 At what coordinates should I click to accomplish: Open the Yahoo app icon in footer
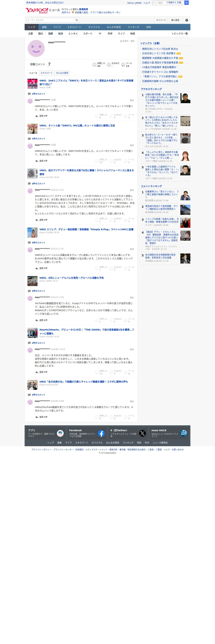click(60, 433)
